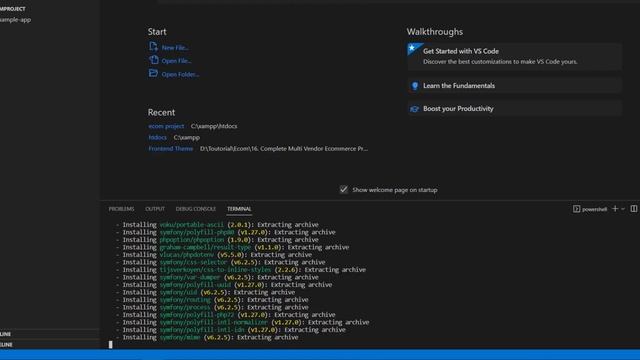Collapse the project header in Explorer
This screenshot has height=360, width=640.
tap(13, 9)
